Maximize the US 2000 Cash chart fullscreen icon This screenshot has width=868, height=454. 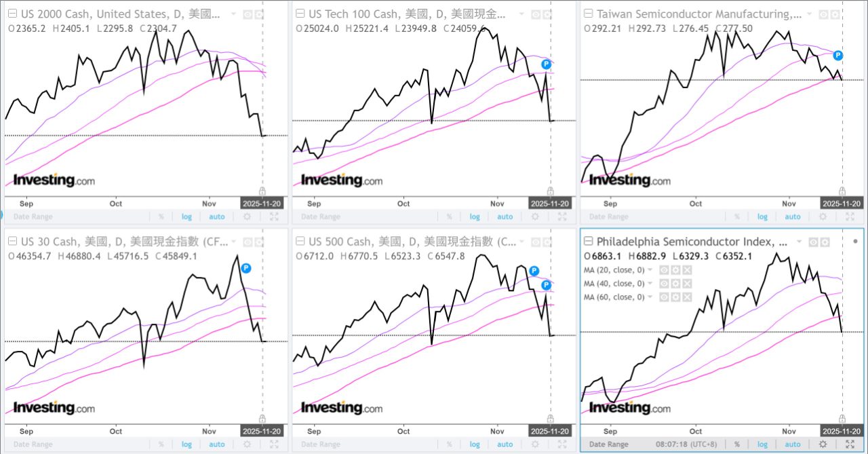click(x=274, y=216)
